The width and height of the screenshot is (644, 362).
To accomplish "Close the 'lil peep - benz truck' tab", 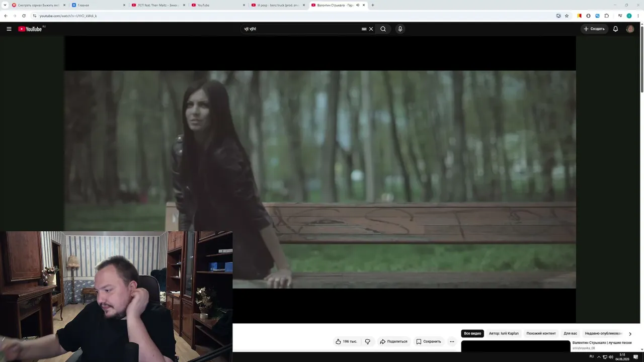I will click(304, 5).
